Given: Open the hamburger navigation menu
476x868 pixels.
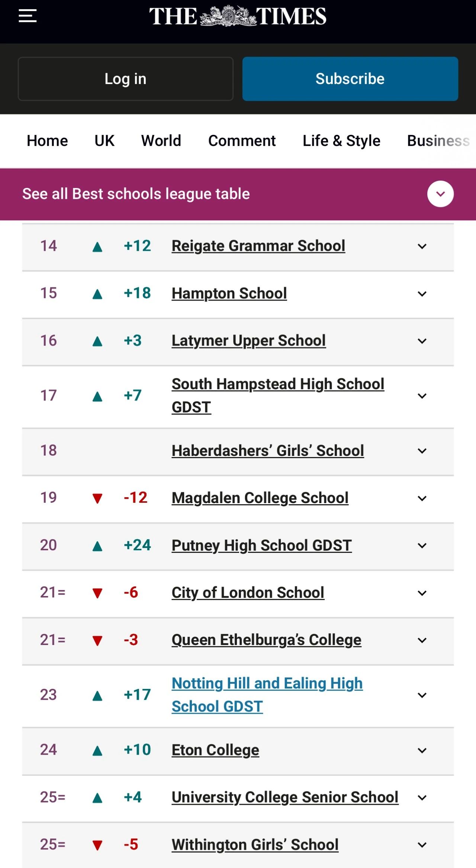Looking at the screenshot, I should pos(28,16).
